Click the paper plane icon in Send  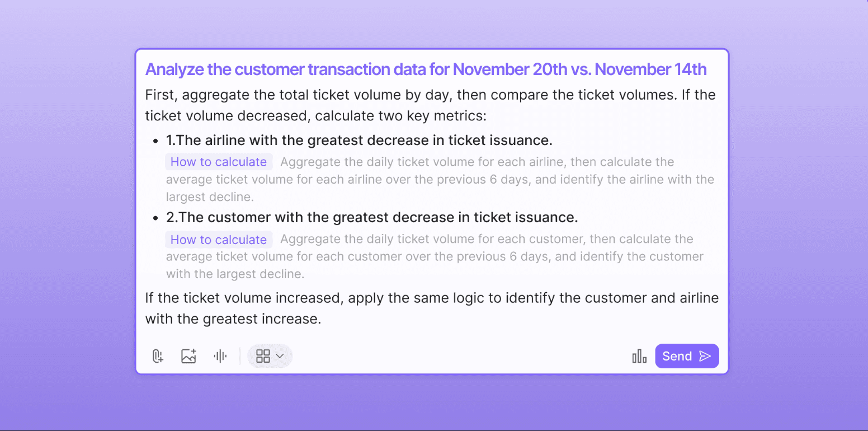(705, 357)
